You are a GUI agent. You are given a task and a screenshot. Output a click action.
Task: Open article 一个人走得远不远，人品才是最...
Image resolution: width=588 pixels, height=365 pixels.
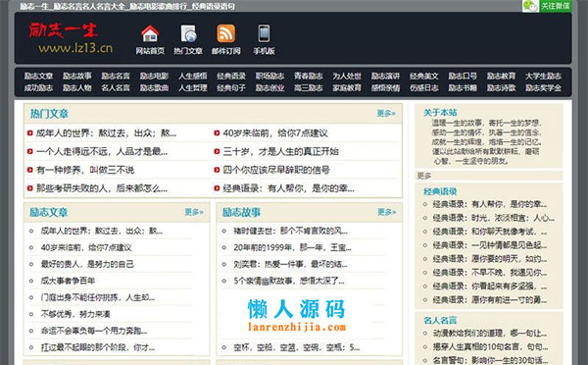(x=102, y=151)
